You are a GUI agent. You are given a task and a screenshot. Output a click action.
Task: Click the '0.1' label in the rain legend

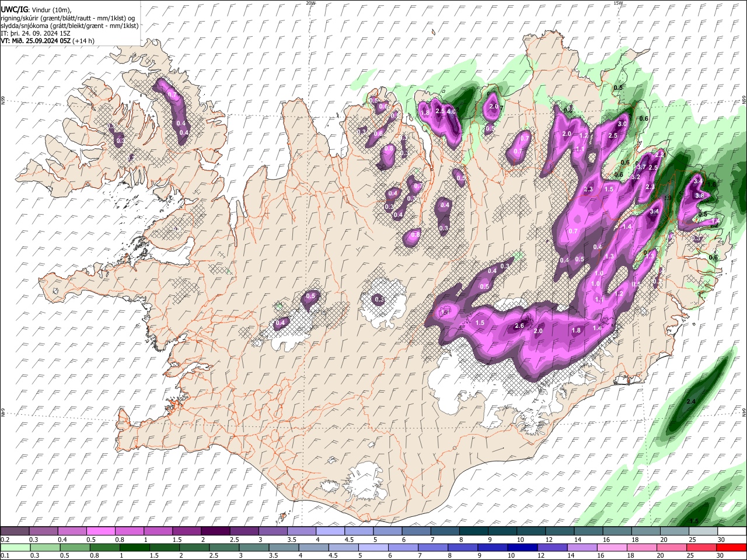(5, 555)
